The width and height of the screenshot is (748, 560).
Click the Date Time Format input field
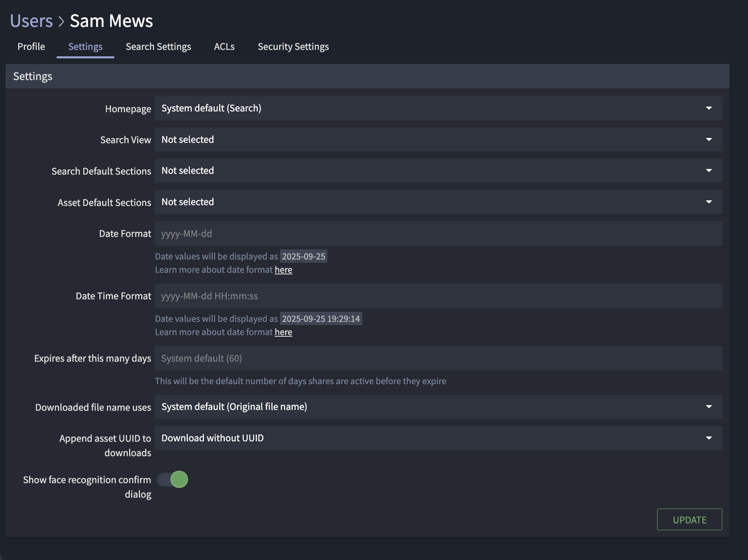(438, 296)
